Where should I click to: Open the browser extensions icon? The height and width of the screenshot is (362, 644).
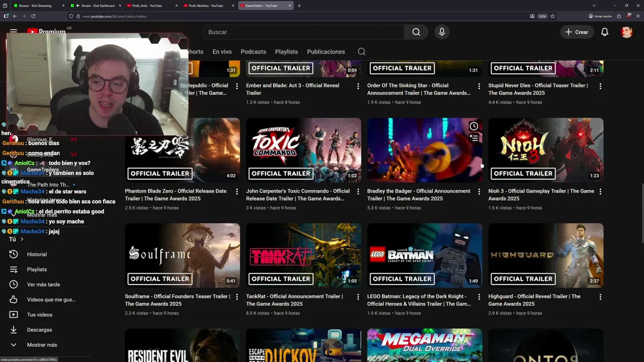click(619, 16)
